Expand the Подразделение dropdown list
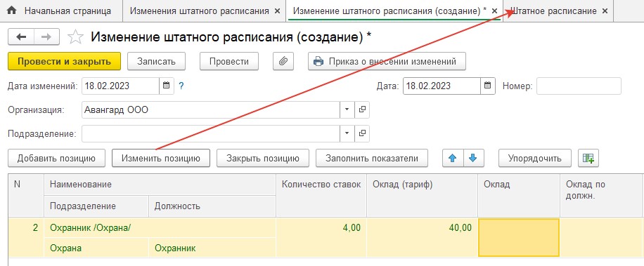This screenshot has height=266, width=644. (x=347, y=133)
